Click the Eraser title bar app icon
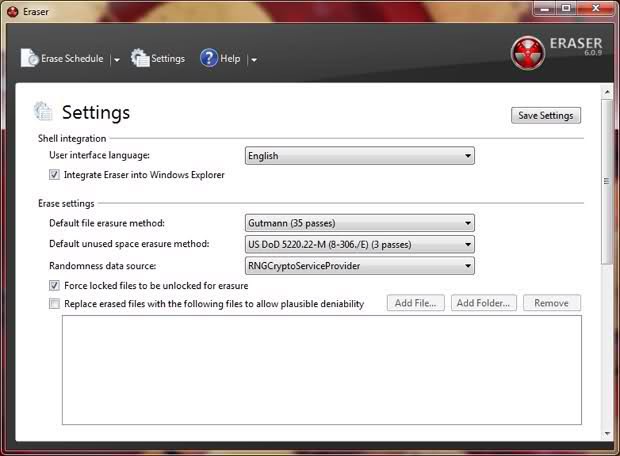The image size is (620, 456). (x=12, y=11)
